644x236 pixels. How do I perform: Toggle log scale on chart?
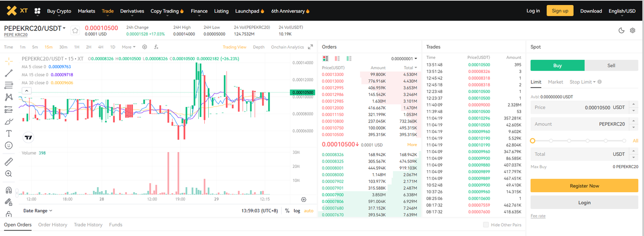tap(297, 211)
